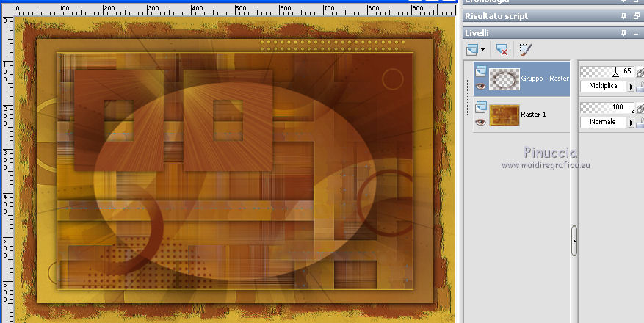Toggle link icon on Gruppo - Raster layer
This screenshot has width=644, height=323.
pos(640,72)
